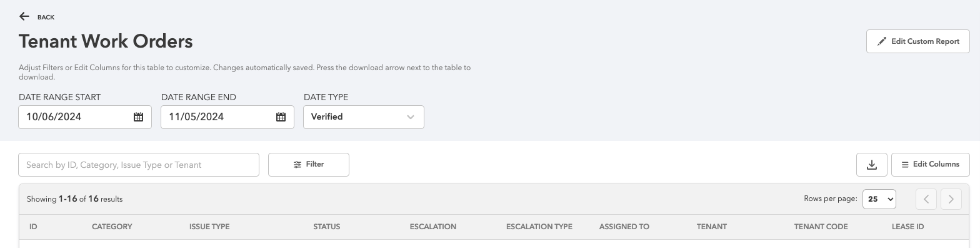Go to the previous results page arrow
The height and width of the screenshot is (248, 980).
(x=926, y=199)
